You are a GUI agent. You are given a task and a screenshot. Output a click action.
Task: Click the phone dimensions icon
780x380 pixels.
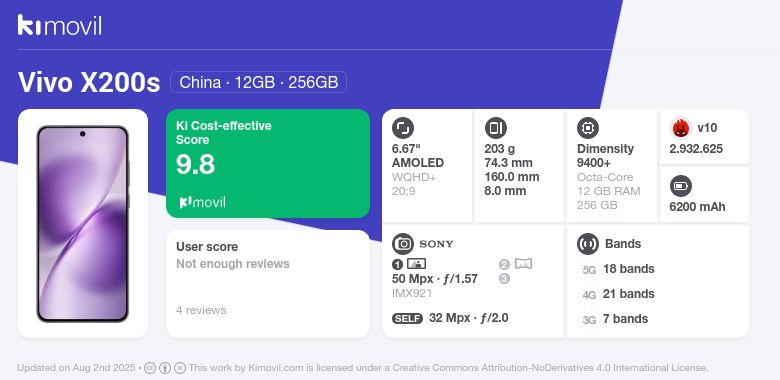click(x=495, y=128)
